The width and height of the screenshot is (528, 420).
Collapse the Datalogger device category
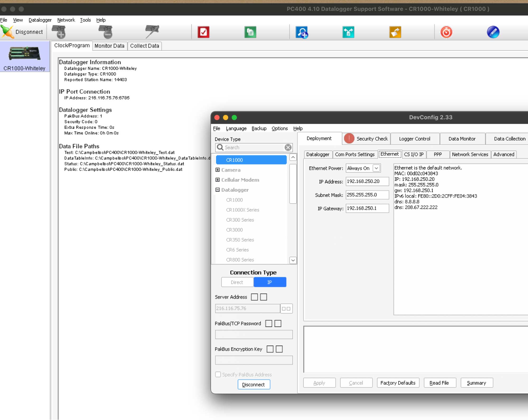pos(218,190)
